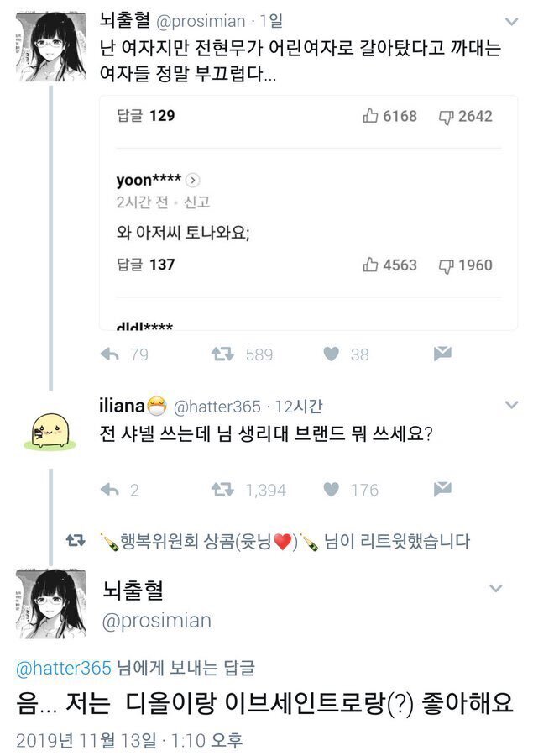
Task: Expand options menu on iliana's tweet
Action: click(511, 406)
